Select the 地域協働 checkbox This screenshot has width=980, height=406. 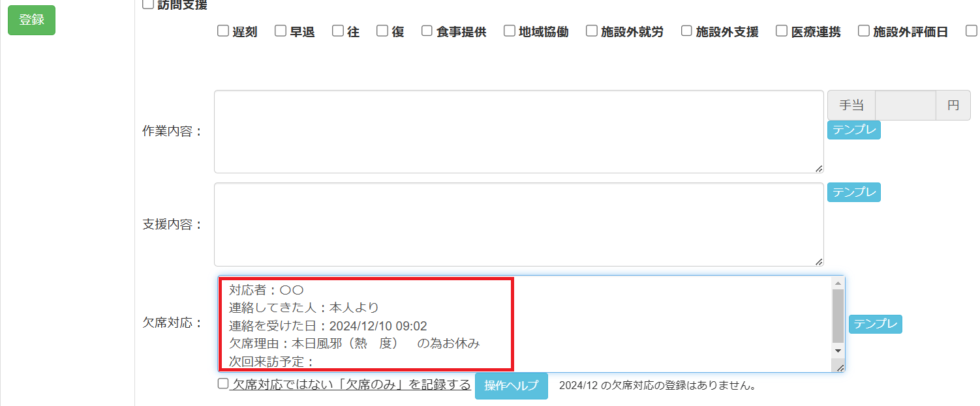(510, 31)
